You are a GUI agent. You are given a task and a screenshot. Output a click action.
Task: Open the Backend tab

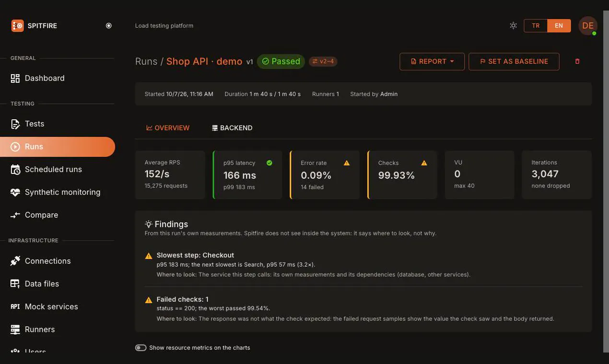pos(232,128)
